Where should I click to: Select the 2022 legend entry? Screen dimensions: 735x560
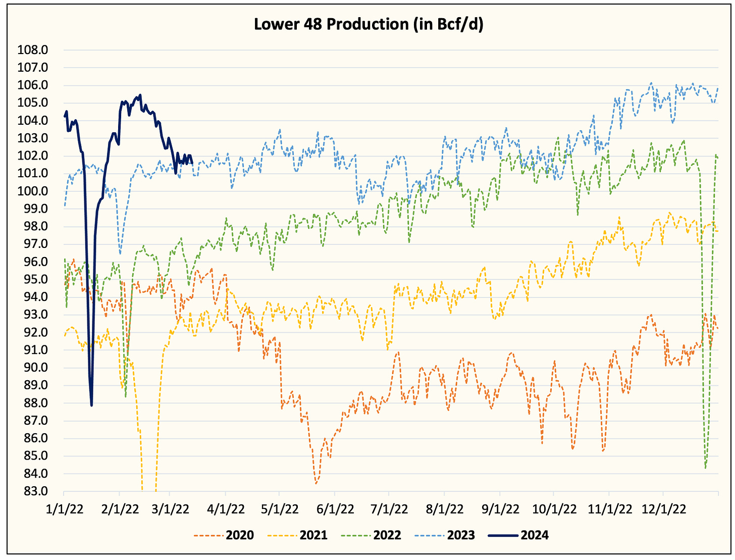(x=371, y=535)
